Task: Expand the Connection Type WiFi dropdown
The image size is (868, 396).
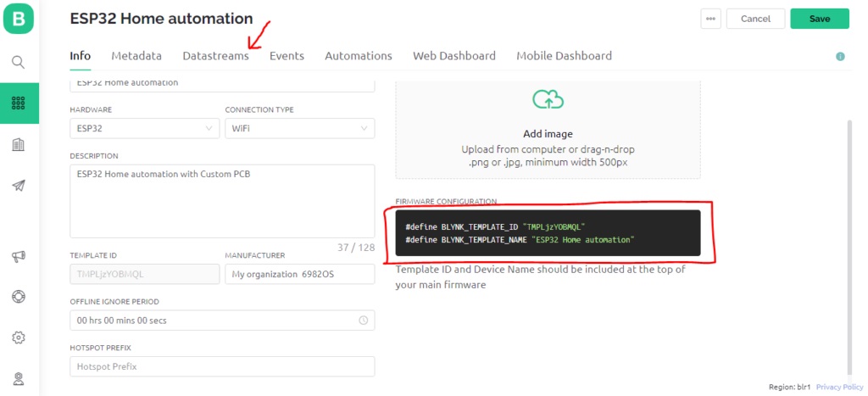Action: coord(299,129)
